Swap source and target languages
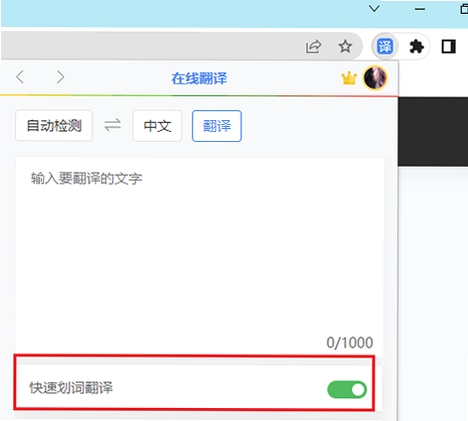Screen dimensions: 468x421 point(112,125)
